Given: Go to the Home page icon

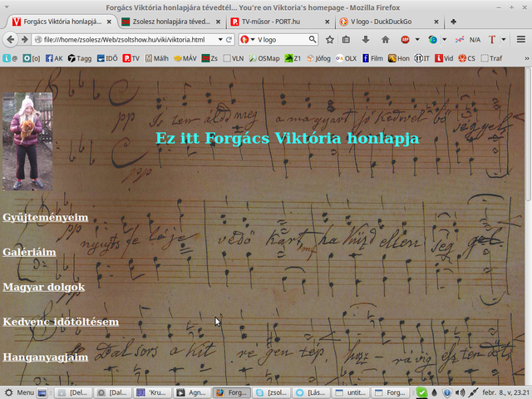Looking at the screenshot, I should coord(385,40).
